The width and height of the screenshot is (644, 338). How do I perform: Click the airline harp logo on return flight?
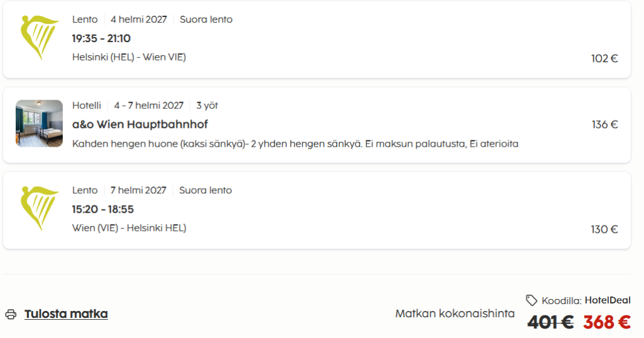(40, 208)
